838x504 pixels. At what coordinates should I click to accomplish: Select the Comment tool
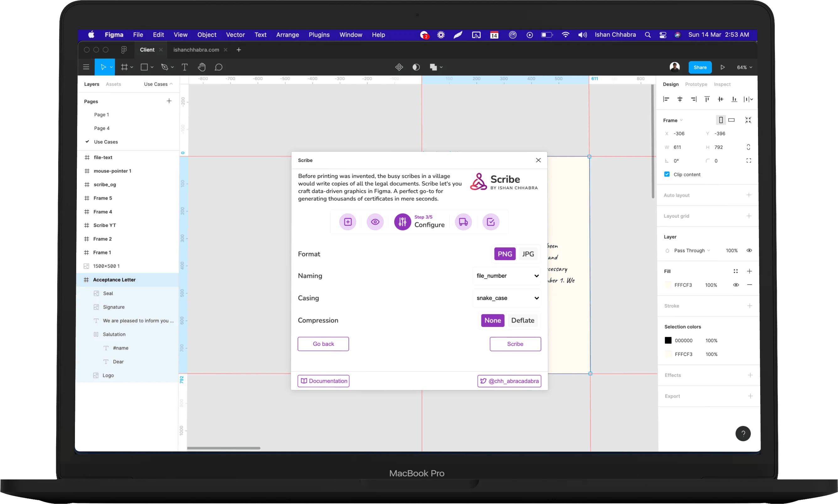pyautogui.click(x=219, y=67)
